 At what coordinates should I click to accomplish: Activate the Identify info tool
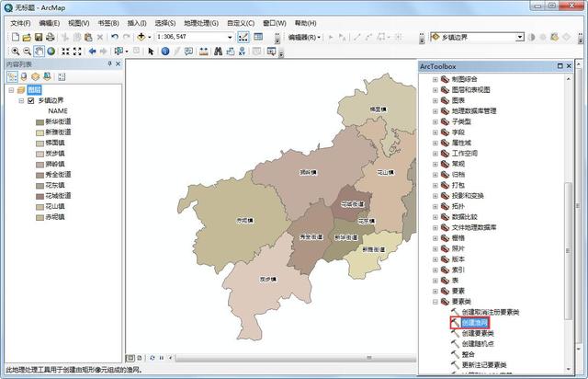(x=165, y=52)
